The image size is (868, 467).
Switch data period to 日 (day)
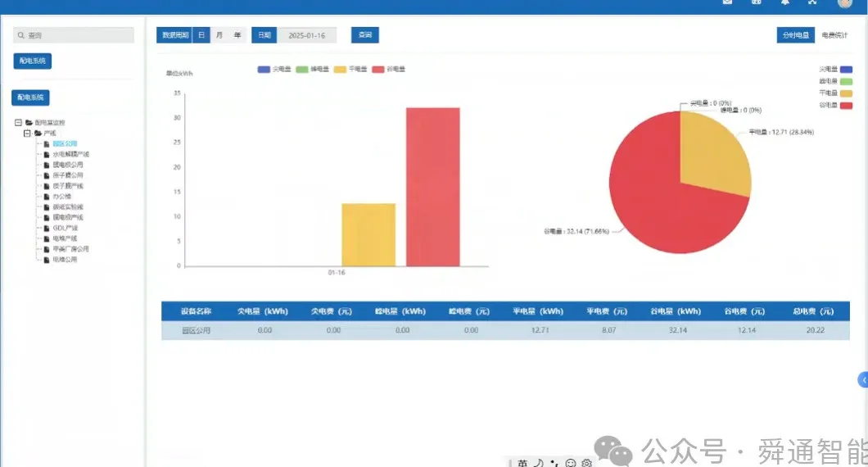[201, 35]
